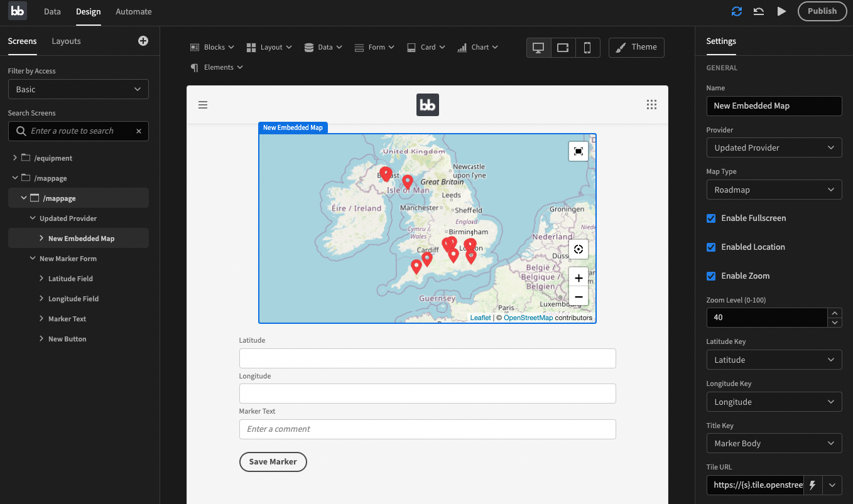
Task: Click the refresh/sync icon near Publish
Action: pos(736,11)
